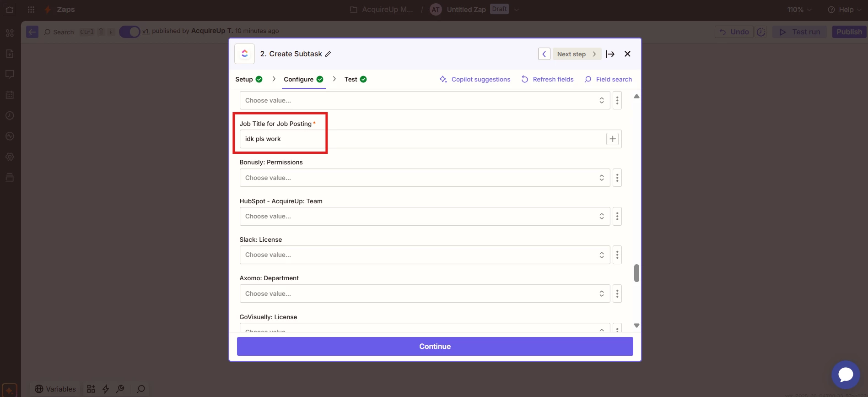
Task: Click the ClickUp app icon in step header
Action: [x=244, y=54]
